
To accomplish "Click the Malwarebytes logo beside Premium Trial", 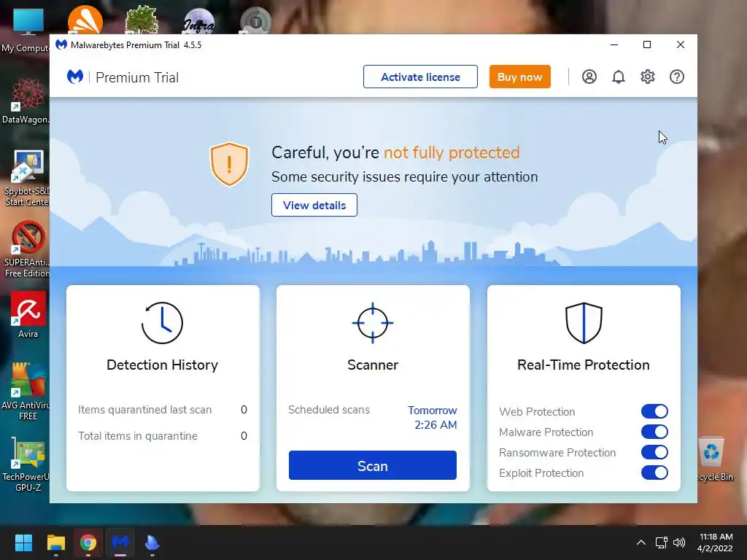I will (75, 77).
